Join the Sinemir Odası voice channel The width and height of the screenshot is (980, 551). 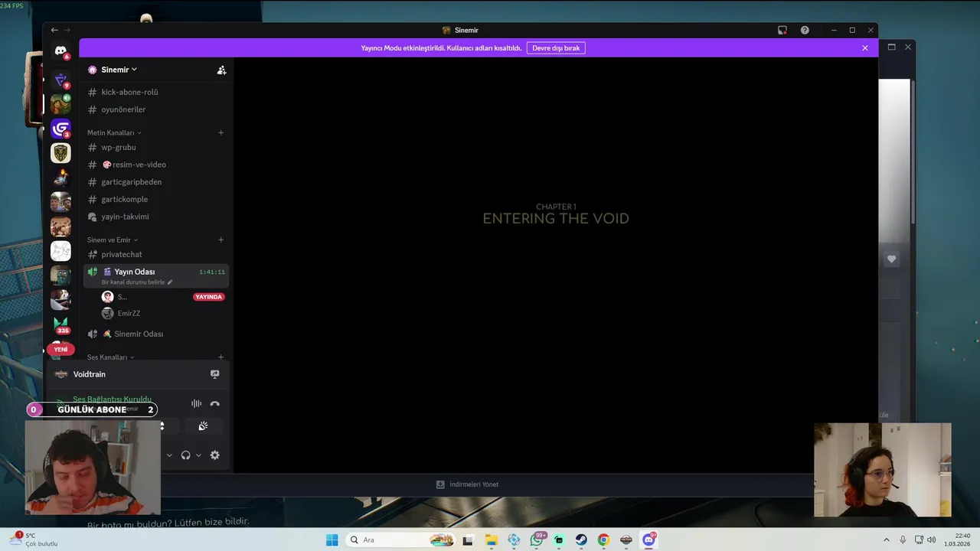155,334
